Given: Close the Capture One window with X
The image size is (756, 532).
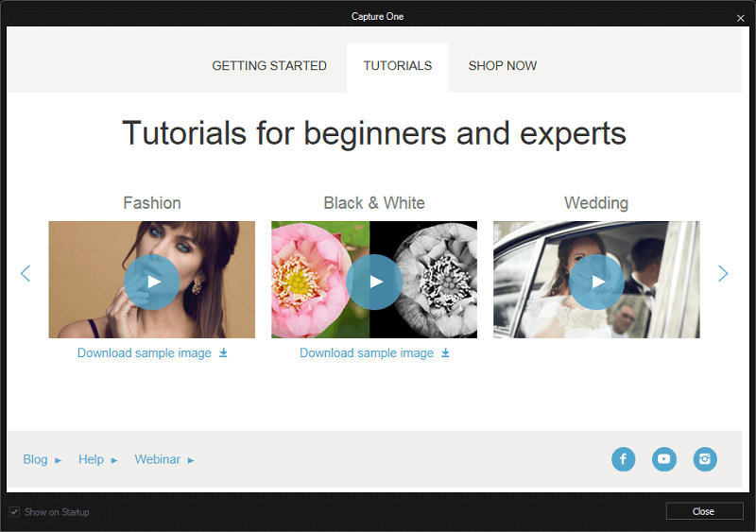Looking at the screenshot, I should (741, 18).
